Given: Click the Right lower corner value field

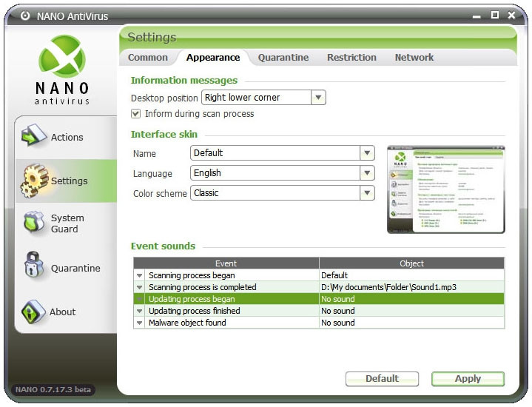Looking at the screenshot, I should point(257,98).
